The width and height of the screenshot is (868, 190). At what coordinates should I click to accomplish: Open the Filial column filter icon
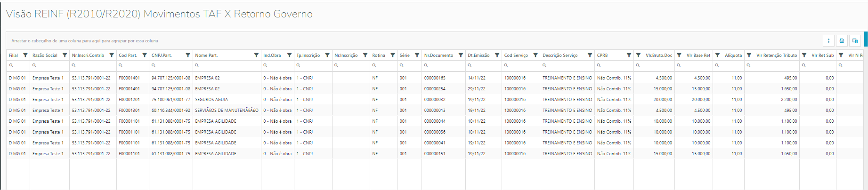[x=25, y=55]
